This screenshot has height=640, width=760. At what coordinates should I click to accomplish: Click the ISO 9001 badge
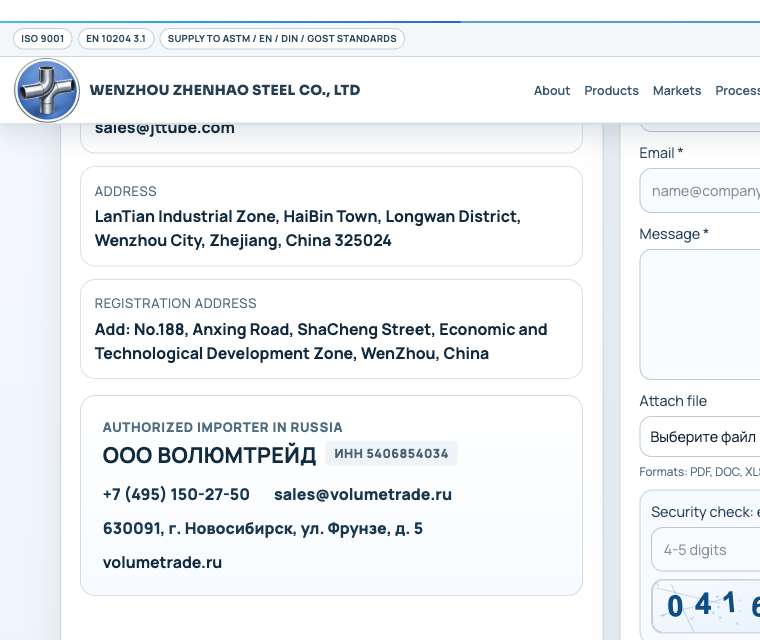click(43, 39)
